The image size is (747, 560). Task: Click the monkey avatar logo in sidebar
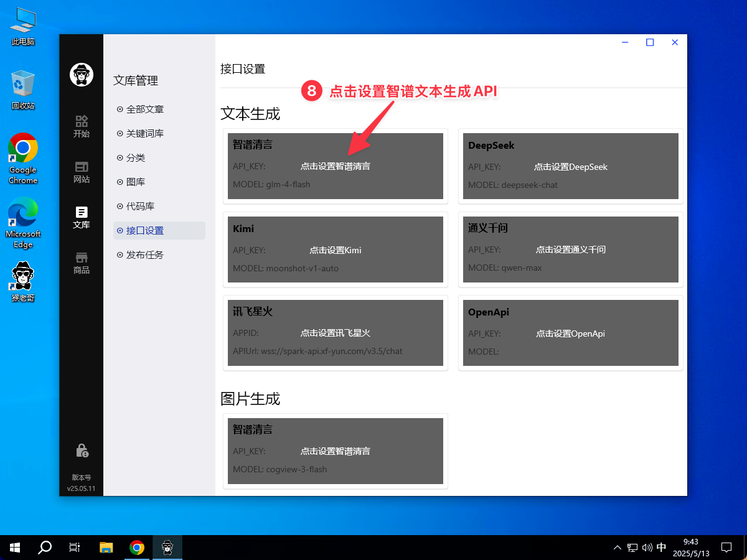point(81,75)
